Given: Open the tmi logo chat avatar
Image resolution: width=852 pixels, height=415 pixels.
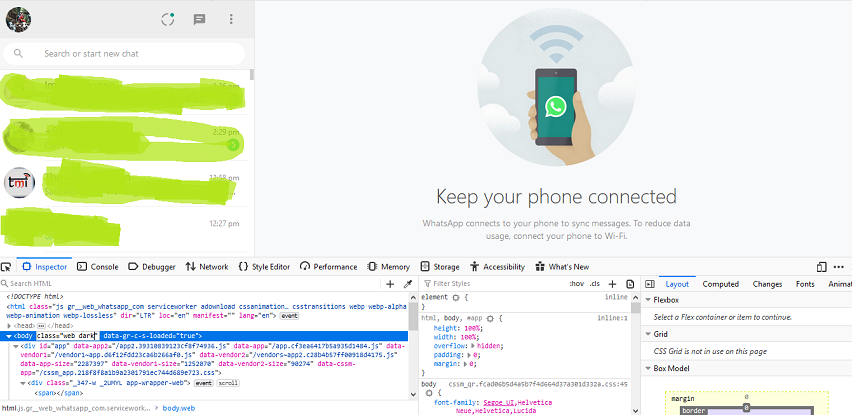Looking at the screenshot, I should pyautogui.click(x=19, y=183).
